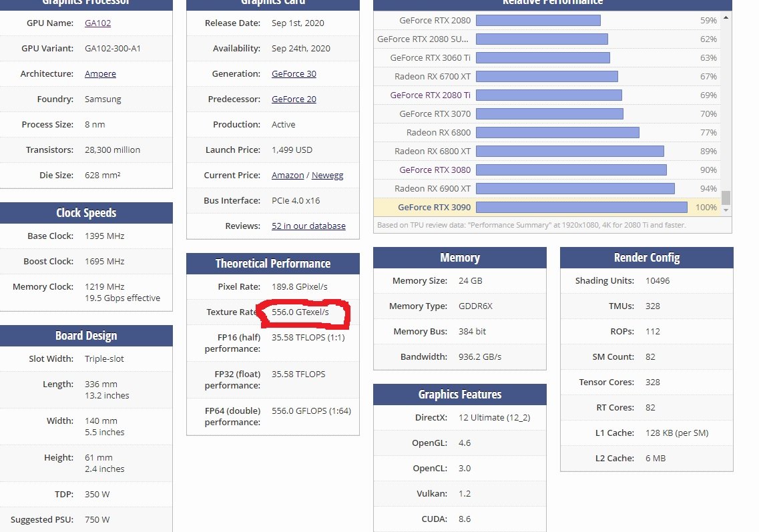Image resolution: width=759 pixels, height=532 pixels.
Task: Follow the GeForce 30 generation link
Action: [294, 73]
